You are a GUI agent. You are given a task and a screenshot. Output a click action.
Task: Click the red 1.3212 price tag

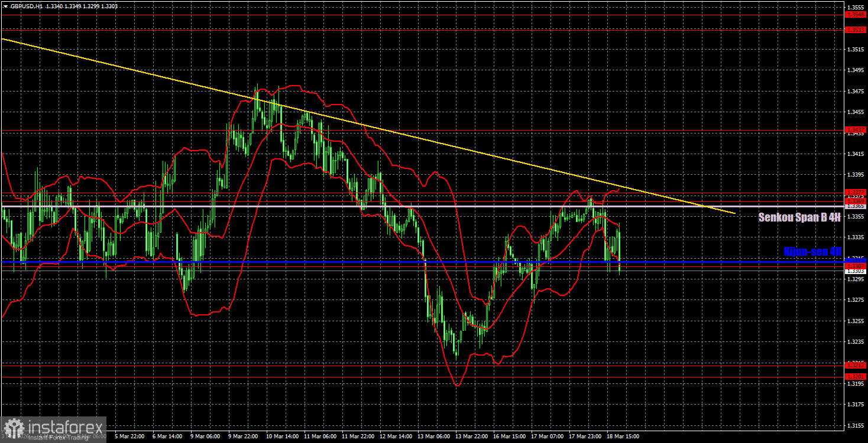pos(856,365)
